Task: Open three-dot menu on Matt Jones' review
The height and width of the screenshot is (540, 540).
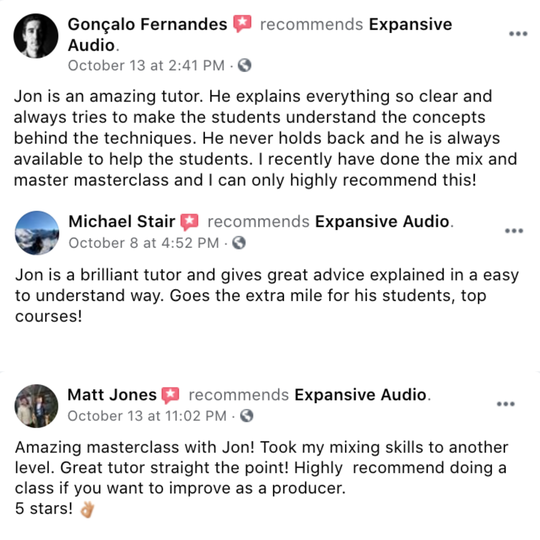Action: (506, 404)
